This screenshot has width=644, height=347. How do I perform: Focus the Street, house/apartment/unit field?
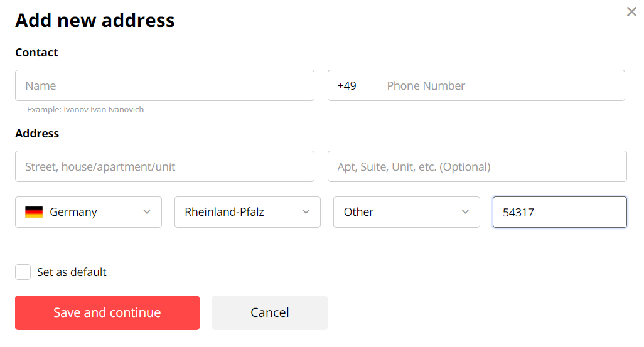click(x=164, y=166)
